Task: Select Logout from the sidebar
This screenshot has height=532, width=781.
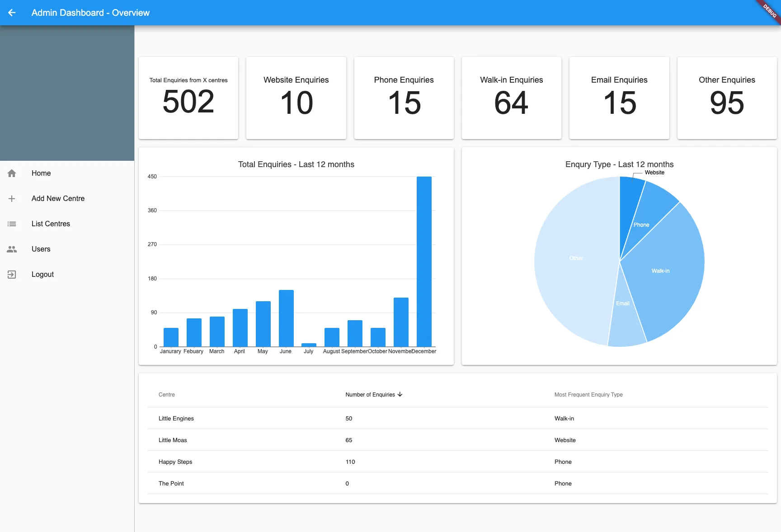Action: pos(67,275)
